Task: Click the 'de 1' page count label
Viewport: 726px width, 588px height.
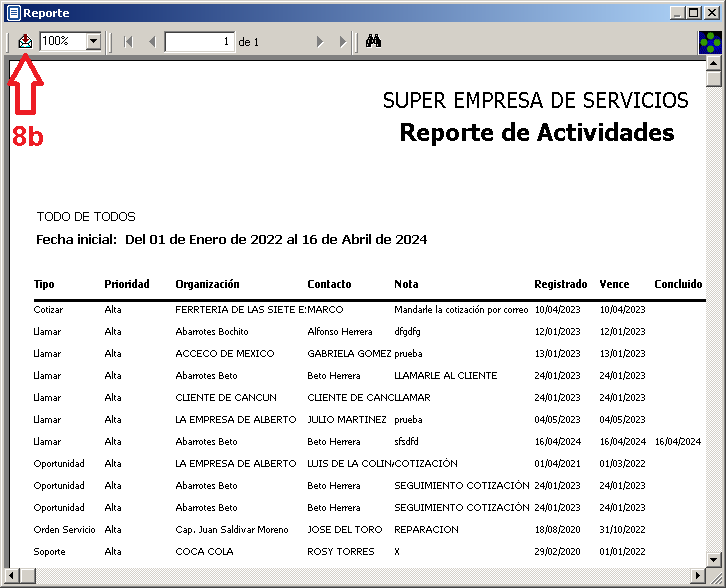Action: click(249, 42)
